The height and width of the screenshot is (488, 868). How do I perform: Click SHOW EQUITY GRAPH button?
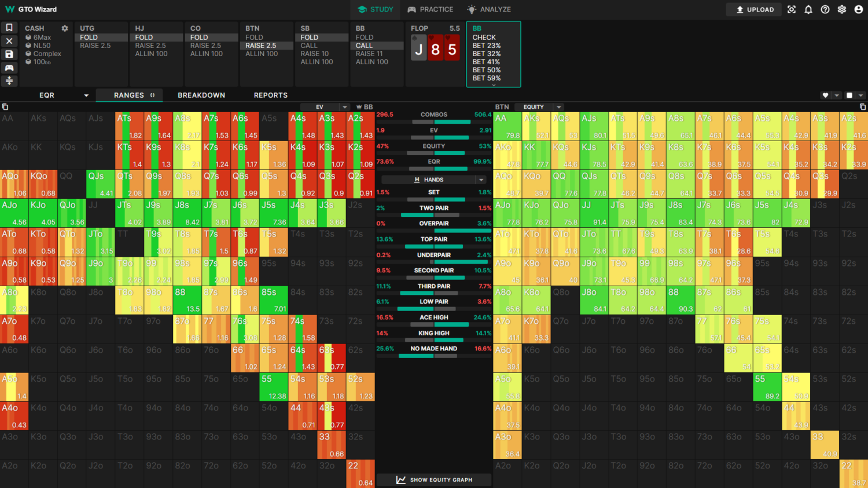(434, 480)
